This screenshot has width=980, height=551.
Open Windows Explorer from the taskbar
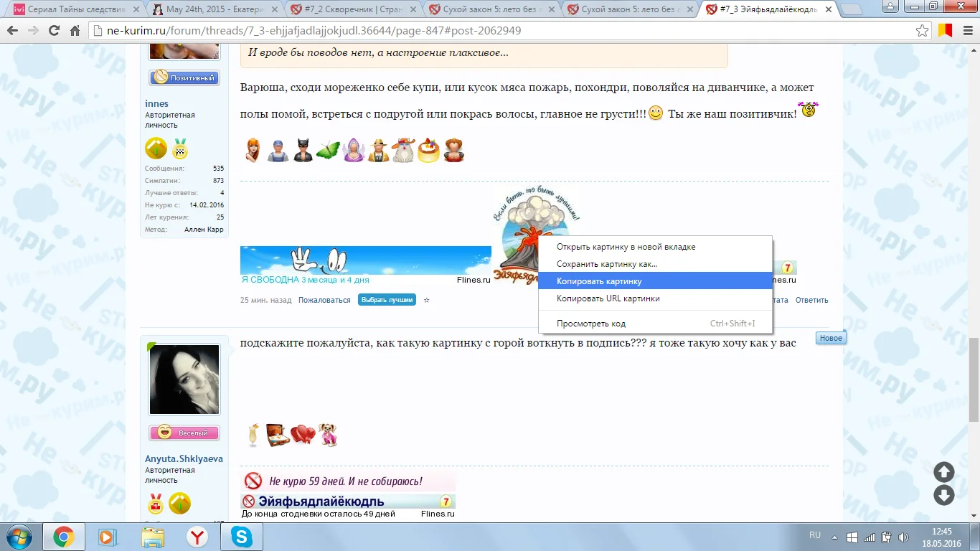click(x=152, y=536)
